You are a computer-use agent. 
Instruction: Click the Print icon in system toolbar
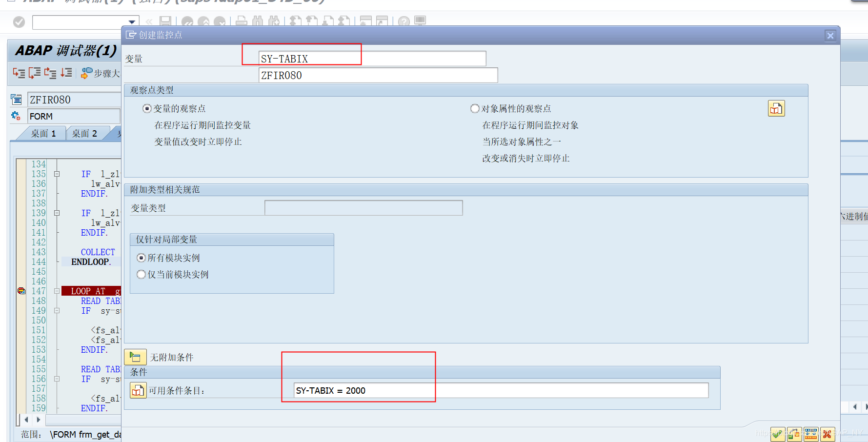click(242, 21)
